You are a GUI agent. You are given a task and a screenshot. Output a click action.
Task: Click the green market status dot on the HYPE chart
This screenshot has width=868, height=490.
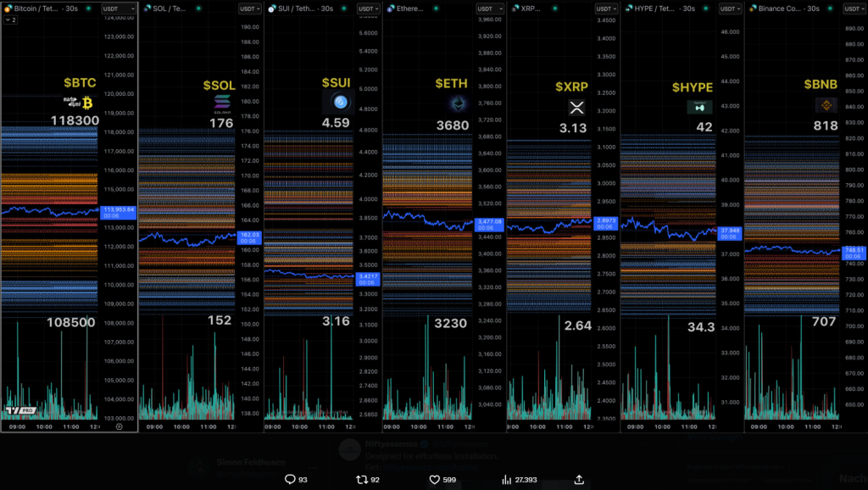[705, 8]
